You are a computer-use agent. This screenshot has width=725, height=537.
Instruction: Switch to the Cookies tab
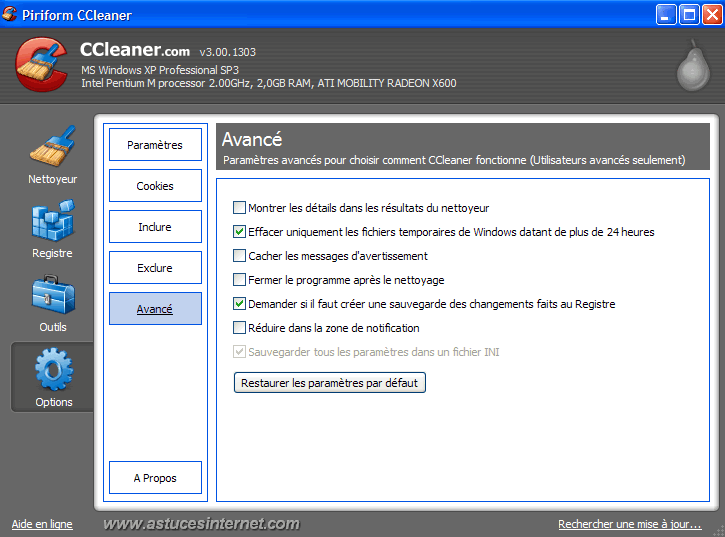155,185
